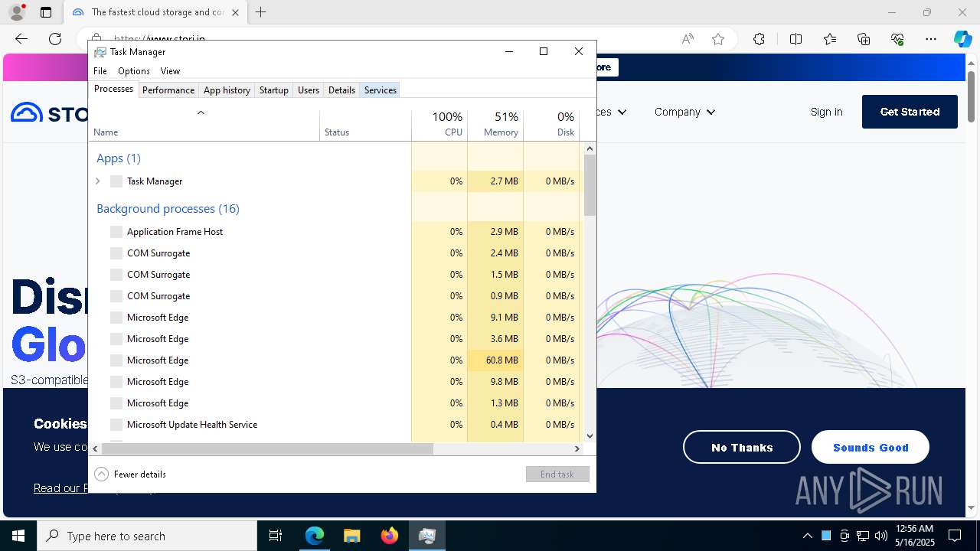980x551 pixels.
Task: Click the Task Manager taskbar button
Action: point(426,536)
